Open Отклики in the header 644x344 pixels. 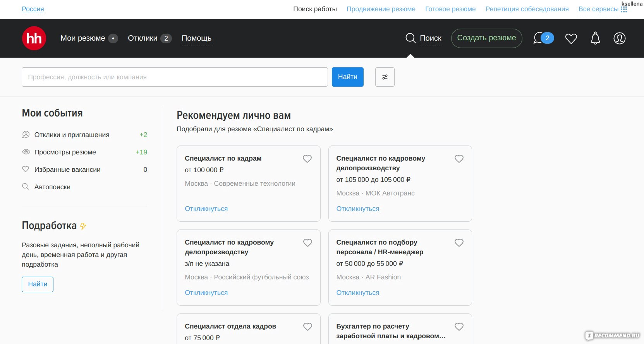pos(143,38)
